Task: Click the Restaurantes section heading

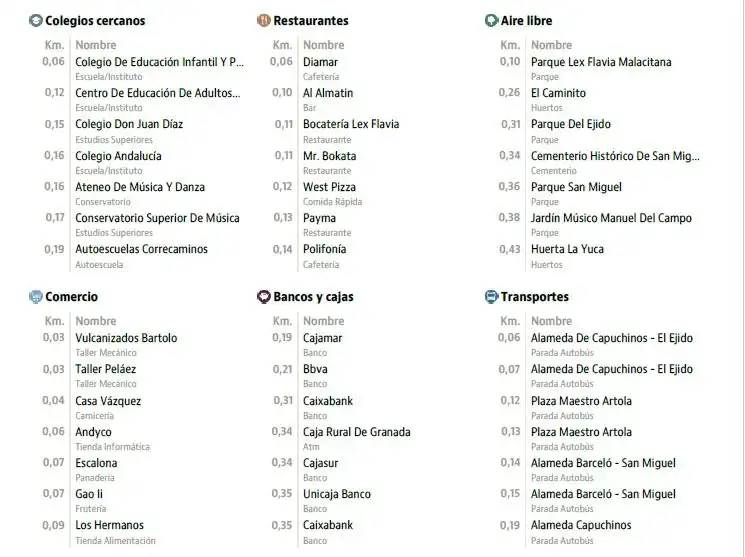Action: (x=311, y=20)
